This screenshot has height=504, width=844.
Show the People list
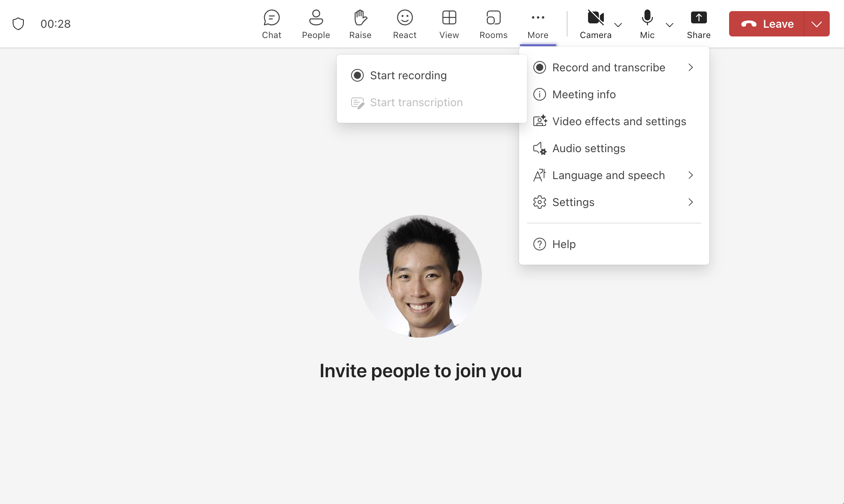[316, 24]
